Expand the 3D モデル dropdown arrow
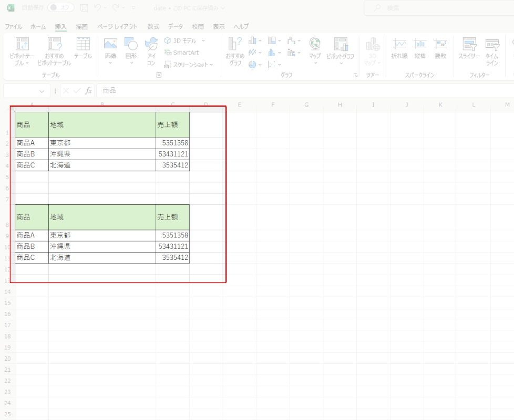 tap(203, 40)
